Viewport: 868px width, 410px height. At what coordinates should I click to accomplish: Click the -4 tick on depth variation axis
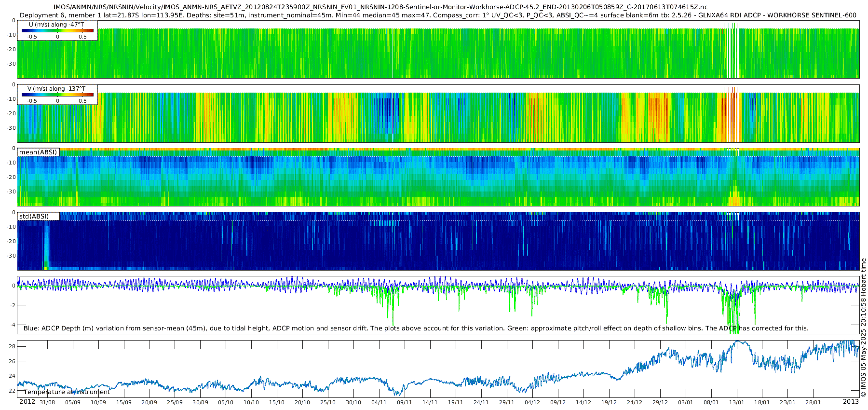tap(13, 325)
